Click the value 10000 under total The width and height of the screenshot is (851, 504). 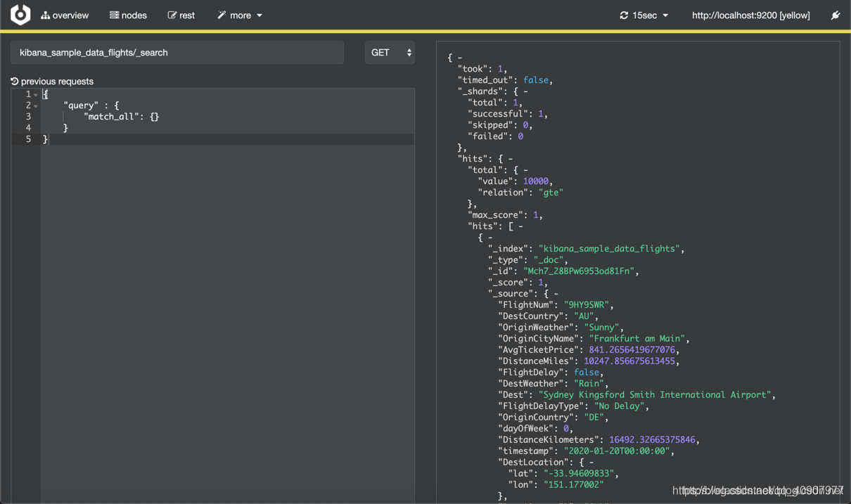click(535, 181)
